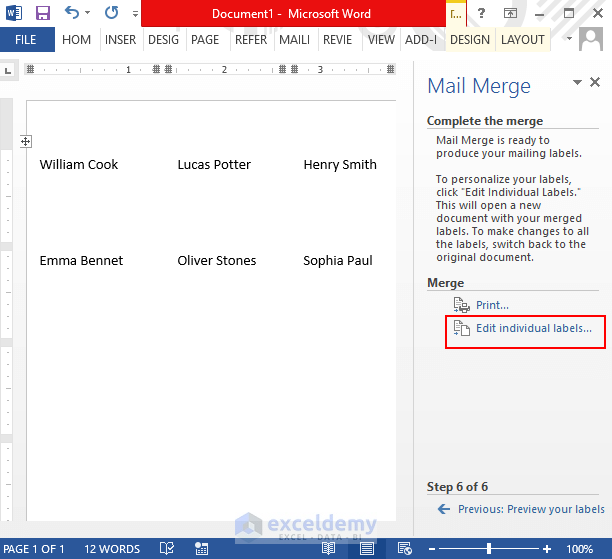This screenshot has width=612, height=559.
Task: Click the Word application icon in title bar
Action: tap(14, 13)
